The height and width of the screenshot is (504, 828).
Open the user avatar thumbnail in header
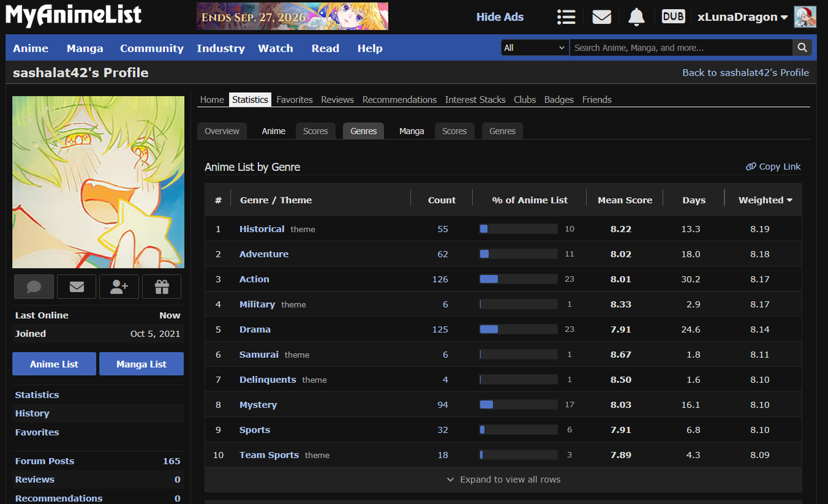click(x=805, y=17)
